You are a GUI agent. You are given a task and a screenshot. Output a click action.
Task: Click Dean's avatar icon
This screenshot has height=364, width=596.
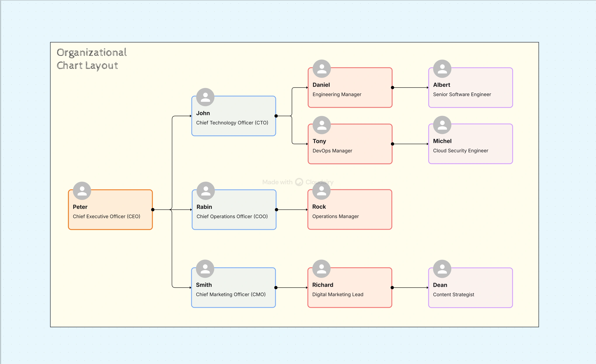(442, 269)
